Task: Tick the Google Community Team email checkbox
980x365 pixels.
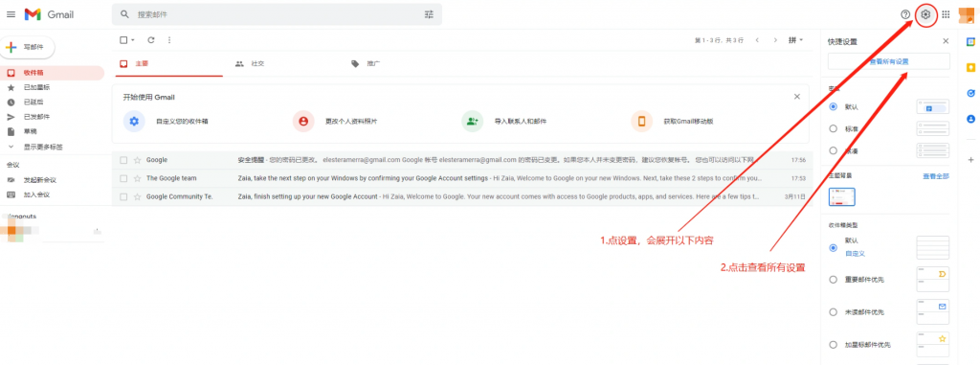Action: coord(123,196)
